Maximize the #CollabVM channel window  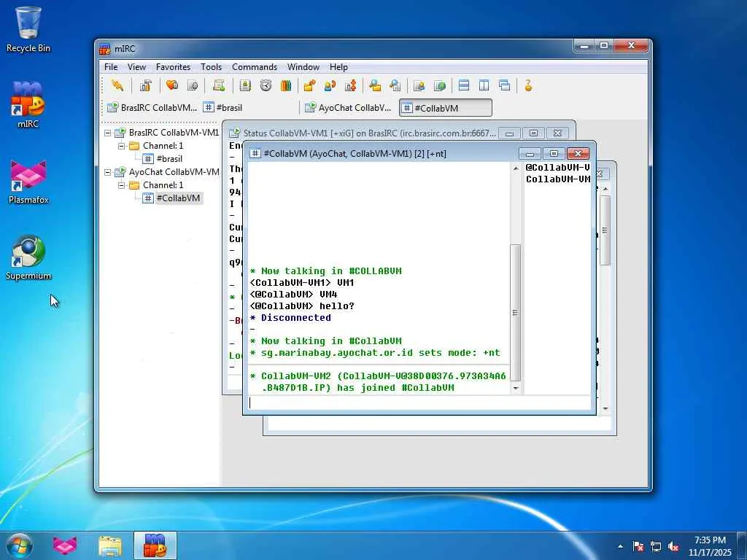click(x=554, y=153)
